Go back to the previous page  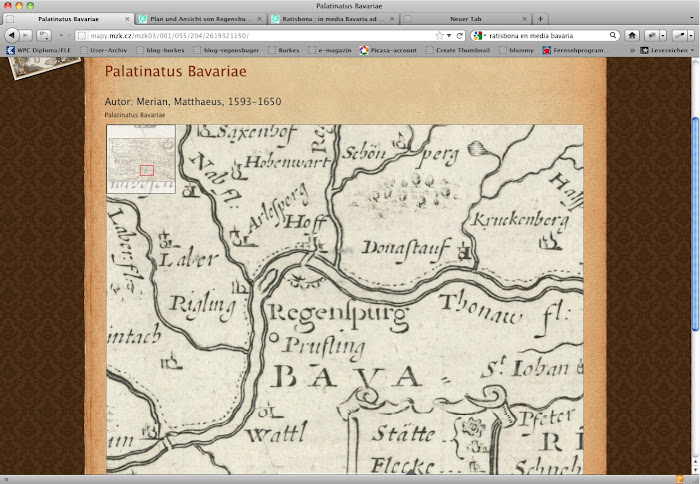(x=12, y=35)
